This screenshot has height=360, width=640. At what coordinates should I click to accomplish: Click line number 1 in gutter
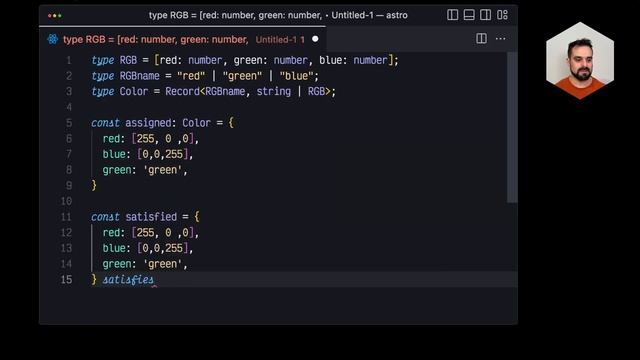69,60
